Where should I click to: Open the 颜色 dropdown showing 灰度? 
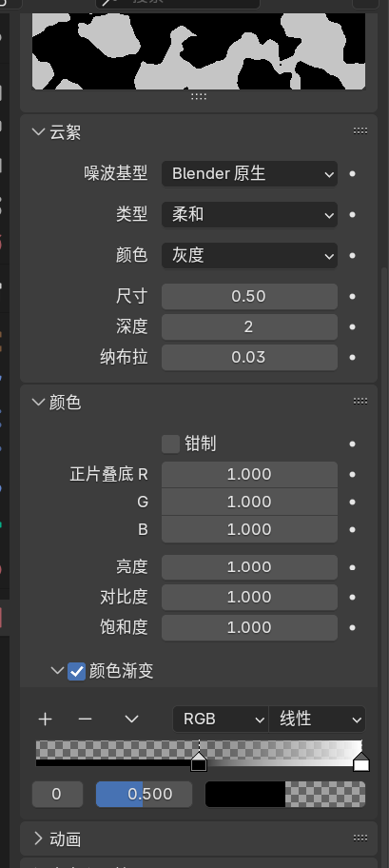tap(249, 256)
